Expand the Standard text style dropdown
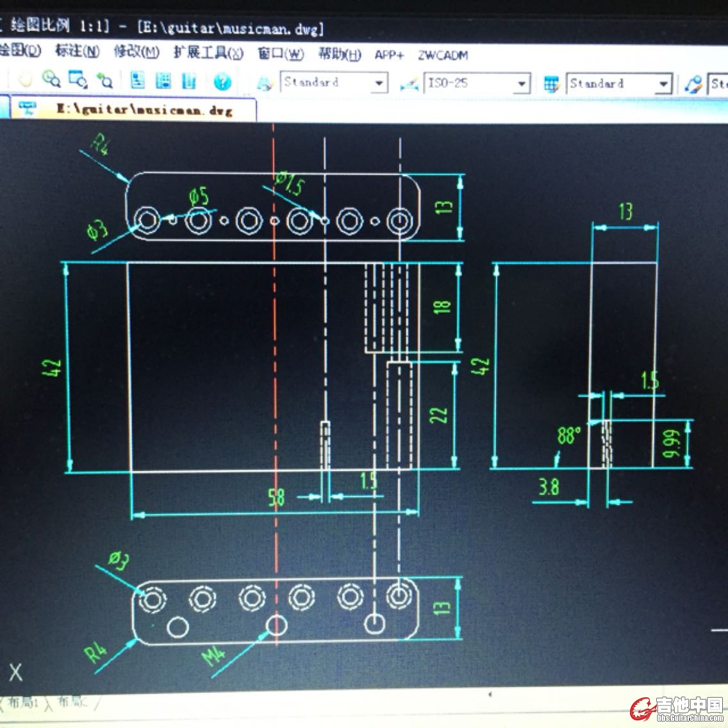 379,83
